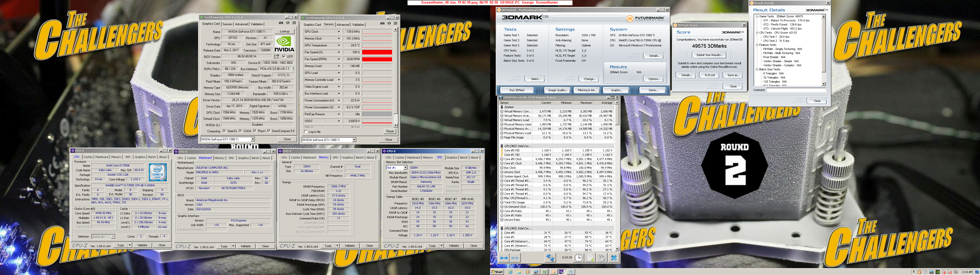Viewport: 980px width, 275px height.
Task: Select Memory tab in third CPU-Z window
Action: [324, 157]
